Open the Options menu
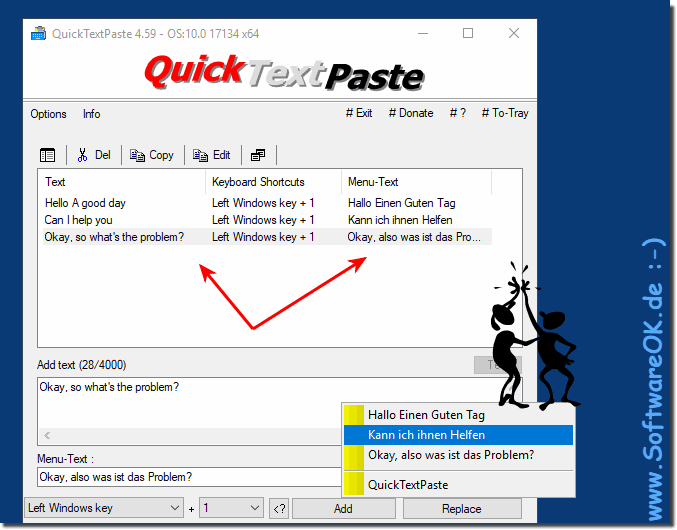The image size is (677, 530). 48,114
